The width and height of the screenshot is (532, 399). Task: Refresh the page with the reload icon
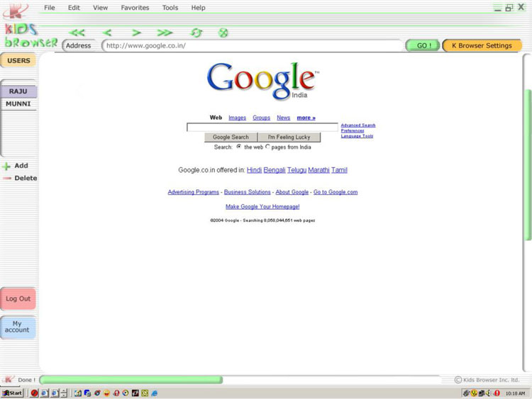(196, 33)
